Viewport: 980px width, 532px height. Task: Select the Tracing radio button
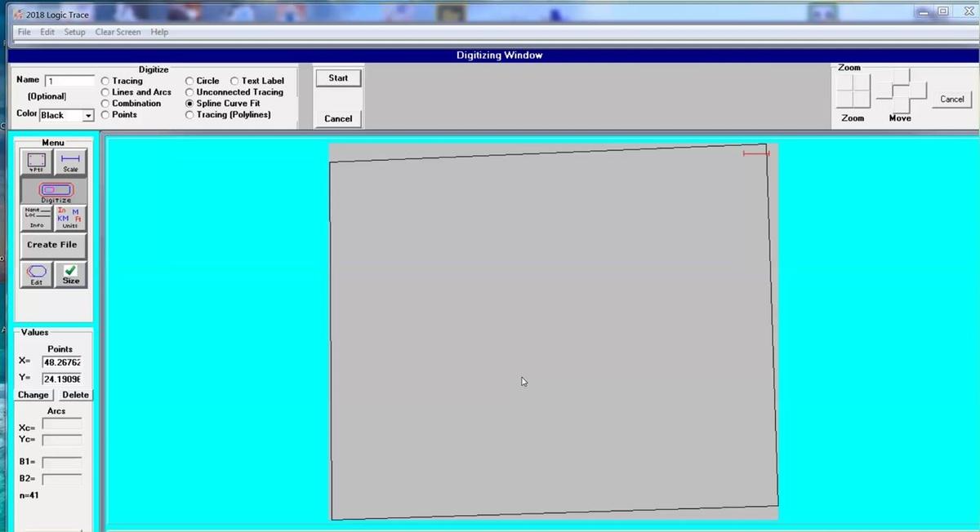[x=105, y=82]
